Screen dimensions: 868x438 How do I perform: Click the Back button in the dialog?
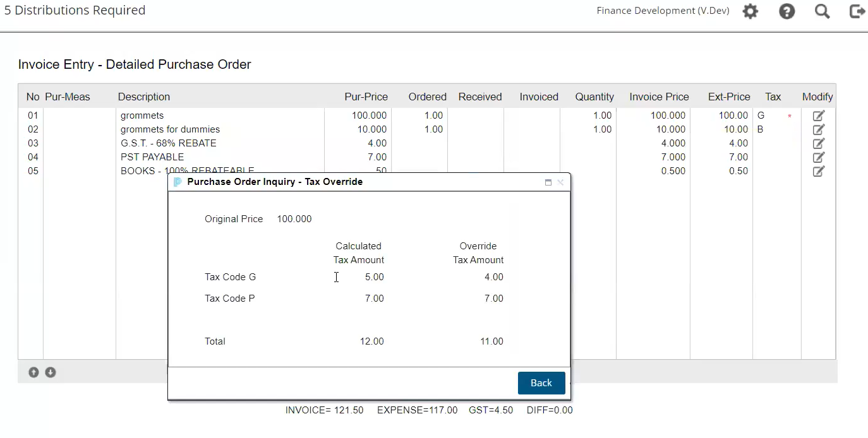click(541, 382)
